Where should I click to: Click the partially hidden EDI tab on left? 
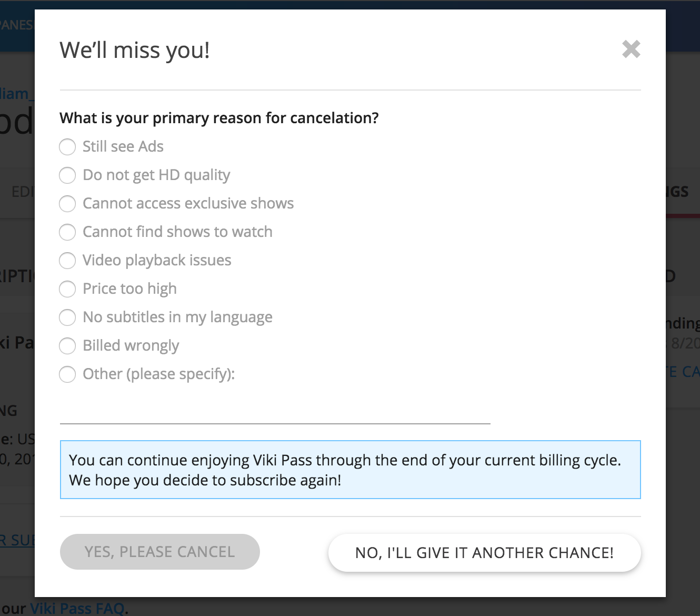coord(23,192)
